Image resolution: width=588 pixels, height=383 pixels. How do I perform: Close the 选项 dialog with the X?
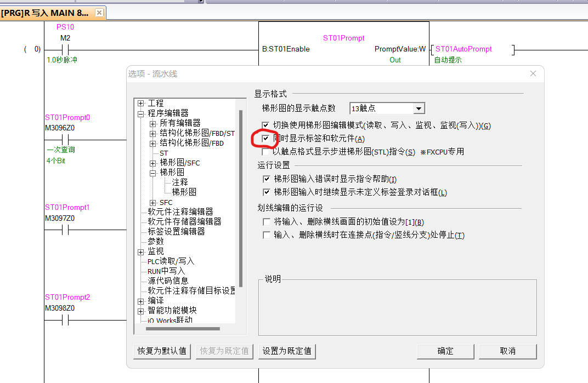click(533, 74)
